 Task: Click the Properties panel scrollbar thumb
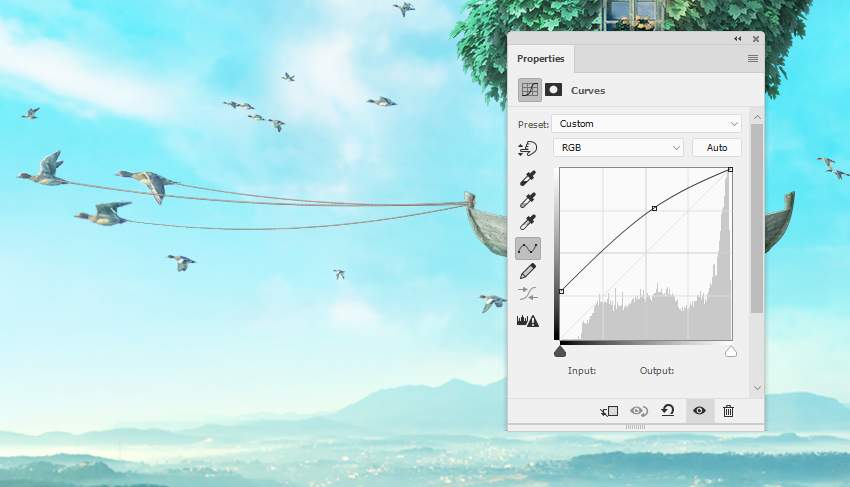(x=757, y=218)
